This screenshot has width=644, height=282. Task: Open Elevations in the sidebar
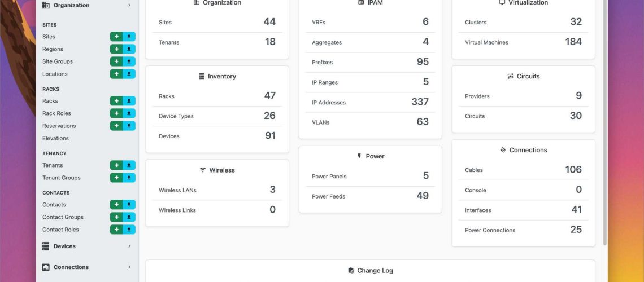click(55, 138)
